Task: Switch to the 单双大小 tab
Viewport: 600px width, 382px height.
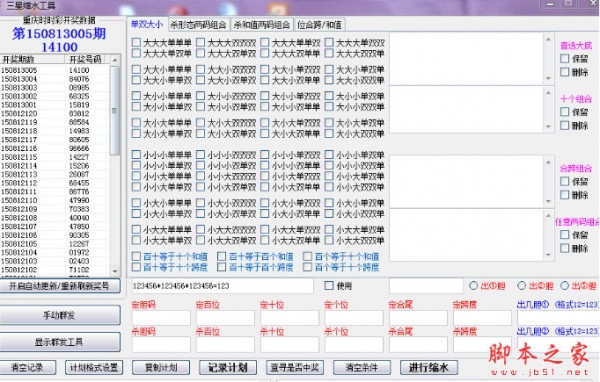Action: click(x=147, y=24)
